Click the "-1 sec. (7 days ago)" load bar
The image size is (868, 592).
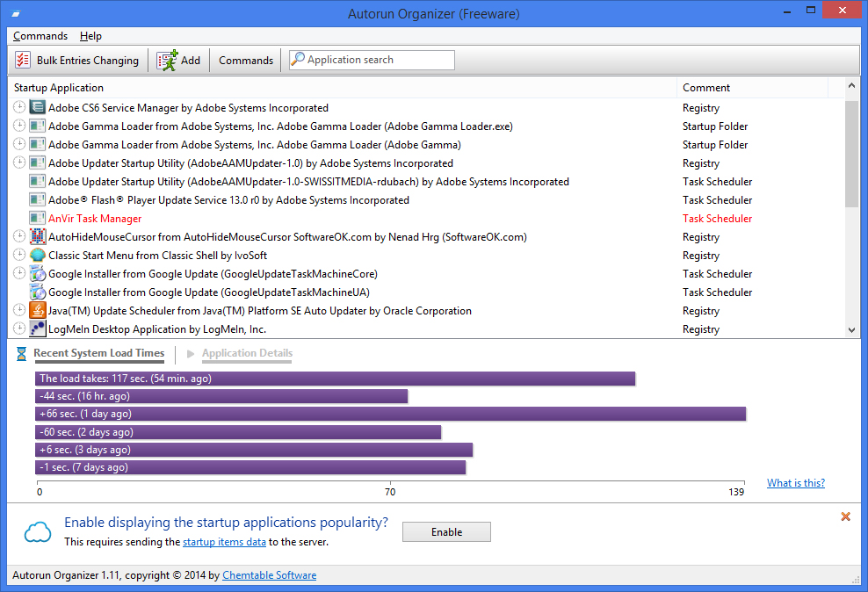pyautogui.click(x=250, y=467)
